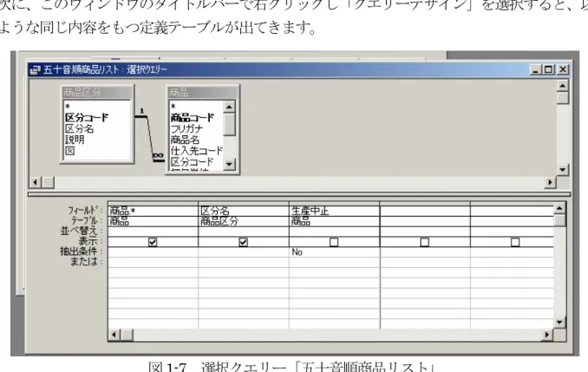Select 図 field in 商品区分 table
Screen dimensions: 588x372
pyautogui.click(x=70, y=151)
